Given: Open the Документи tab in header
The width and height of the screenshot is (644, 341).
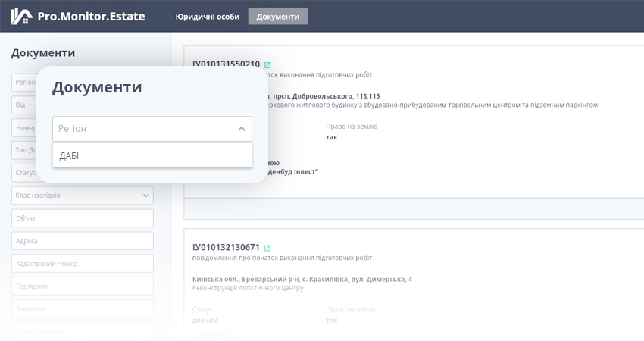Looking at the screenshot, I should pos(277,17).
